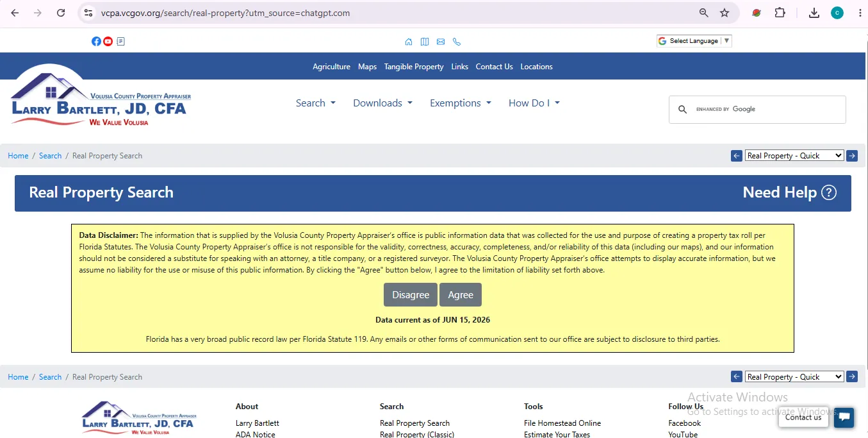Open the browser zoom magnifier icon
The image size is (868, 438).
703,13
